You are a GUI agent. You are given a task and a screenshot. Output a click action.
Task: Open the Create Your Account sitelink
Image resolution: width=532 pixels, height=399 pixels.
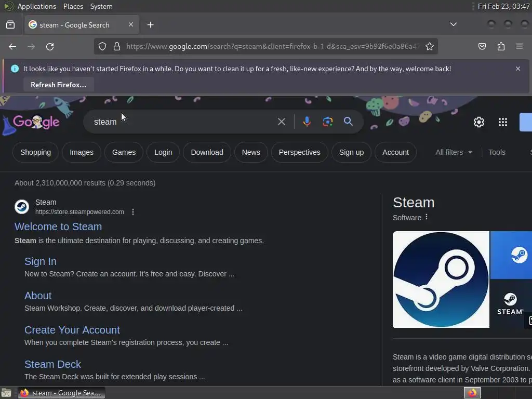click(x=72, y=330)
